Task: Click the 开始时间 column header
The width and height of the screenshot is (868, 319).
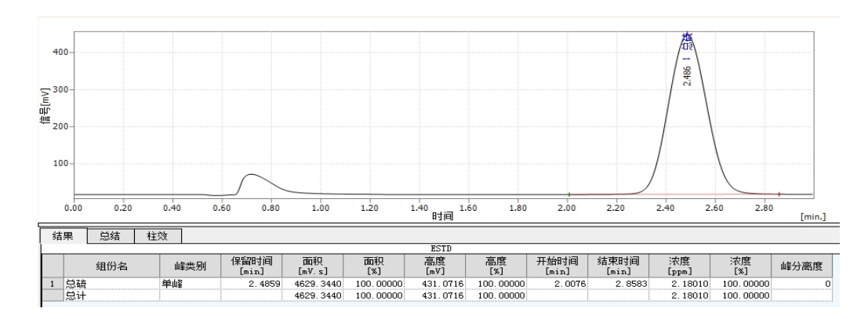Action: [x=557, y=266]
